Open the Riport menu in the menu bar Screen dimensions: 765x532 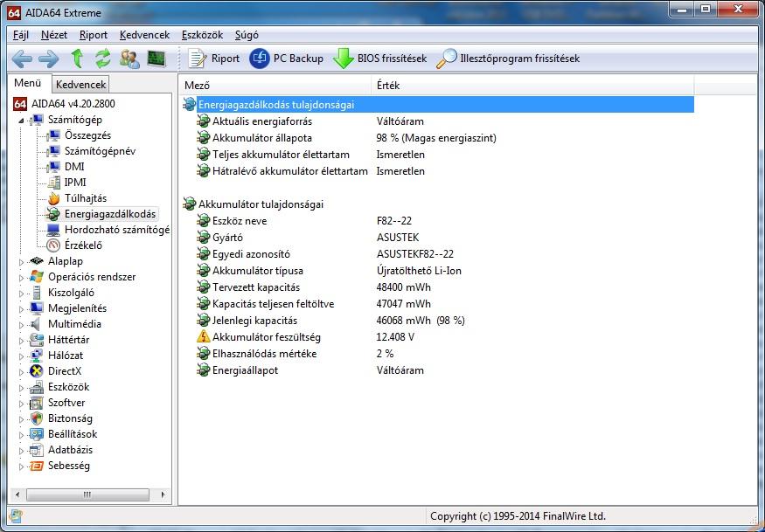(x=94, y=35)
